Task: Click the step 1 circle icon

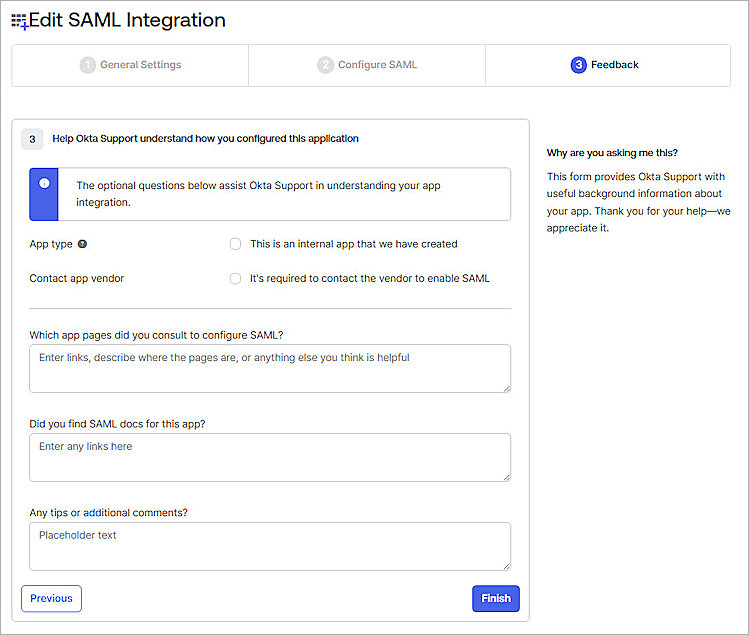Action: (x=87, y=65)
